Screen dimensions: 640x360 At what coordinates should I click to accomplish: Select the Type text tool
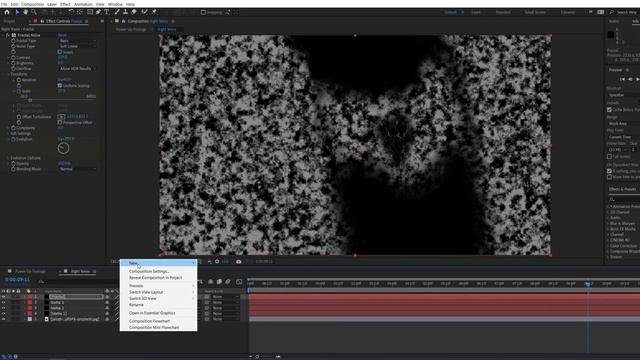(x=107, y=12)
